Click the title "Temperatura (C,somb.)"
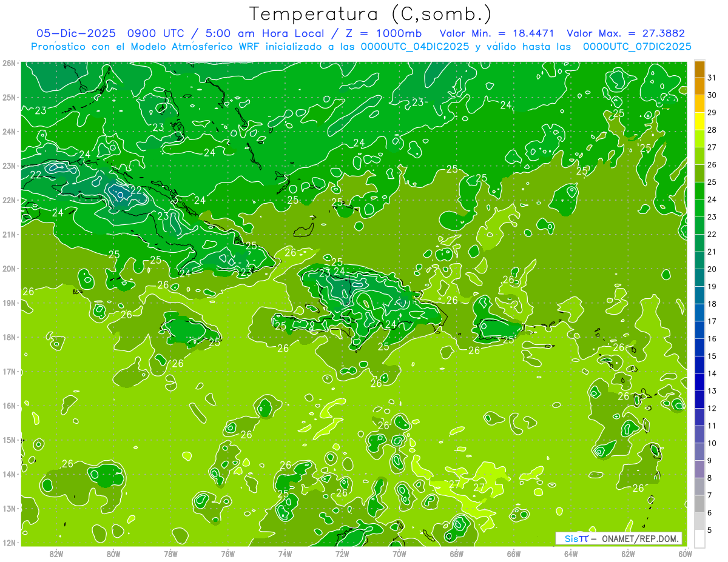 click(x=371, y=14)
